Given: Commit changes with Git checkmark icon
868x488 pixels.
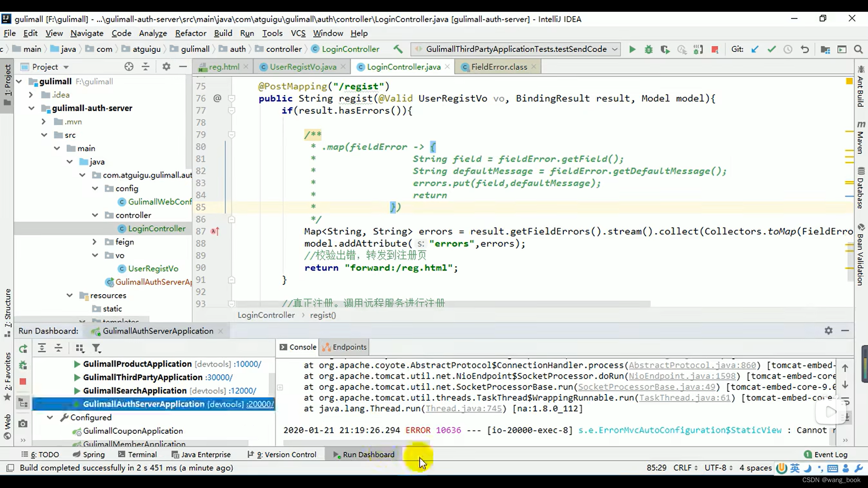Looking at the screenshot, I should coord(771,49).
